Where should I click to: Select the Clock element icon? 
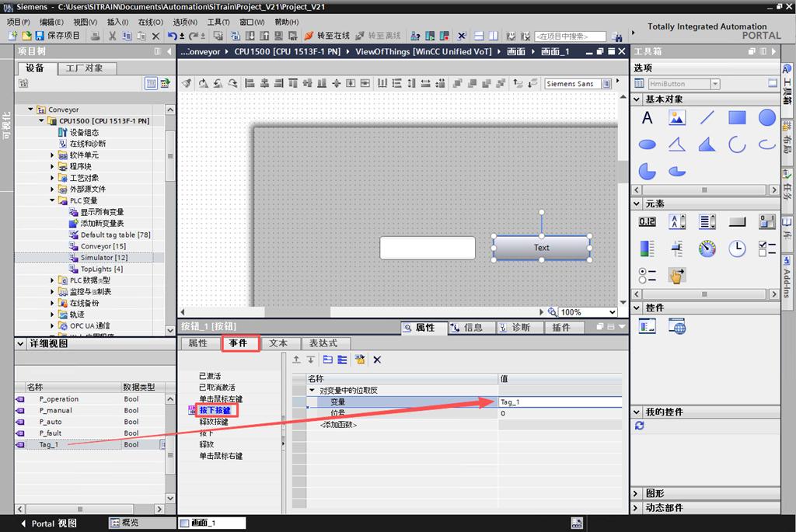point(737,249)
